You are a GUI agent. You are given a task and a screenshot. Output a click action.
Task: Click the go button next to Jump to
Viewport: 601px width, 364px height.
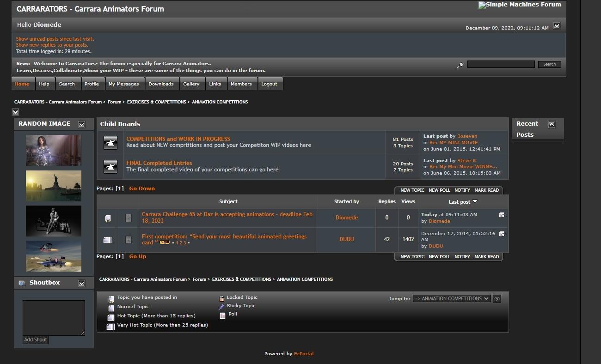click(x=497, y=298)
